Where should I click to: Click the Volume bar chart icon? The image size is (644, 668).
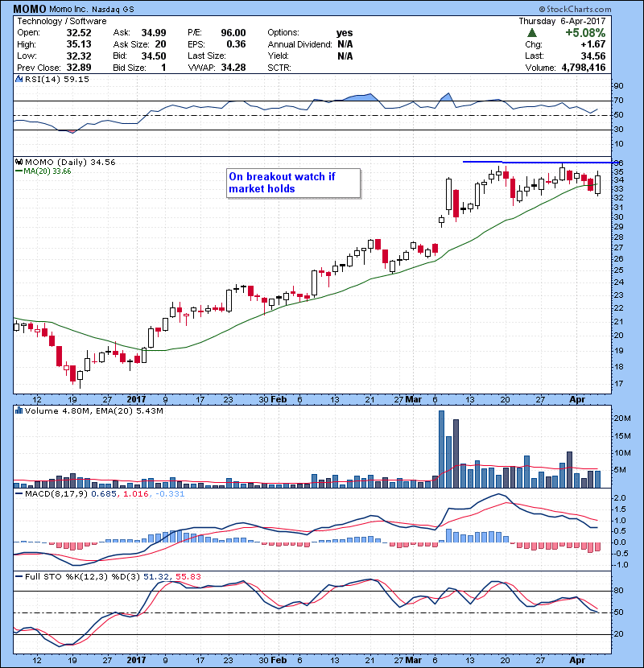coord(19,410)
